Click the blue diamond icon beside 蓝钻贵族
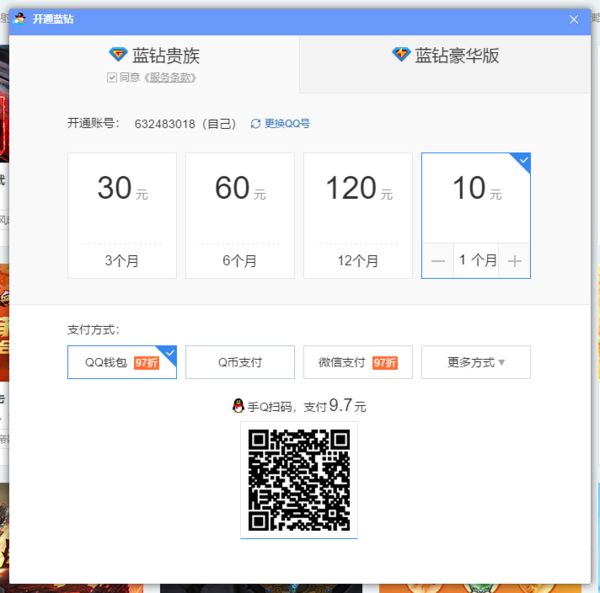Image resolution: width=600 pixels, height=593 pixels. (118, 54)
